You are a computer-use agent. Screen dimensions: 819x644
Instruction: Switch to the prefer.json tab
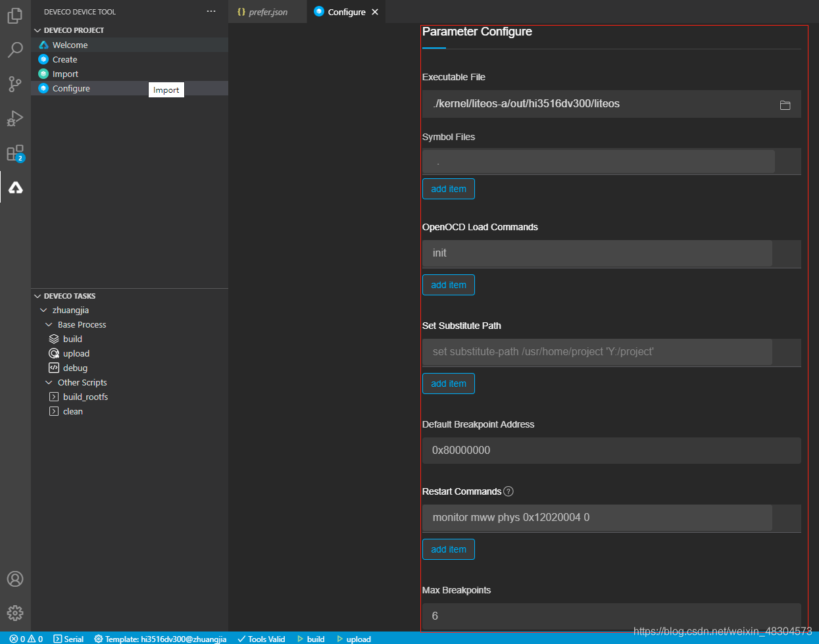(268, 12)
